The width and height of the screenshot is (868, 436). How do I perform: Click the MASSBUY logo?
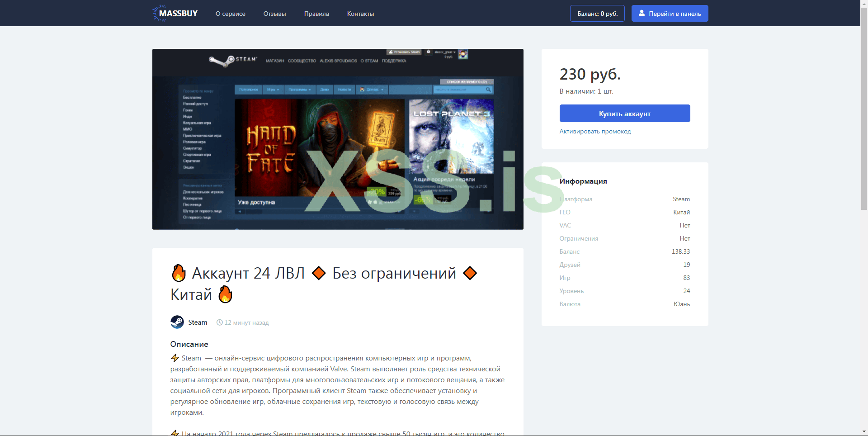click(175, 14)
